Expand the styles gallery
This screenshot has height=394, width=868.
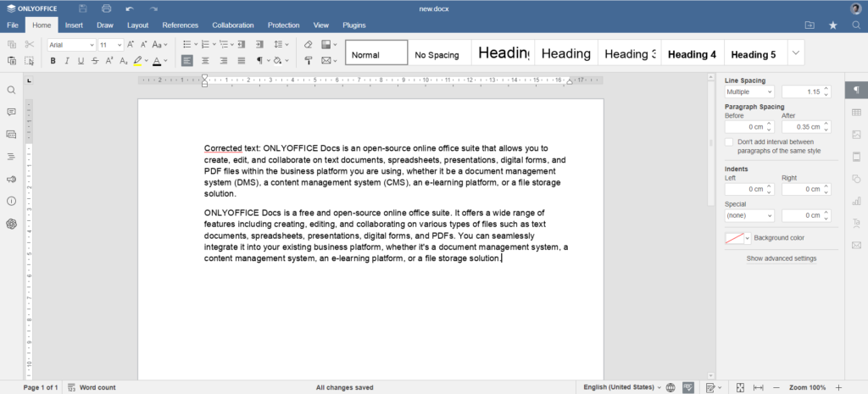click(x=796, y=53)
